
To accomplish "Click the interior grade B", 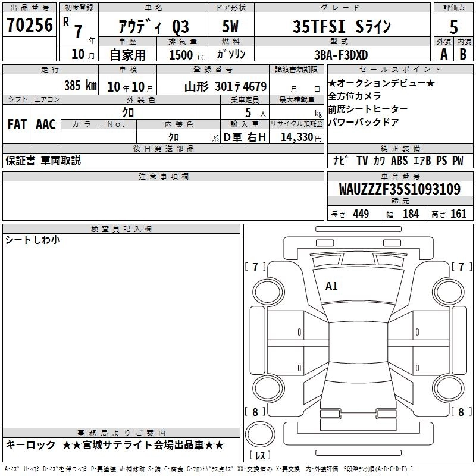I will click(463, 54).
